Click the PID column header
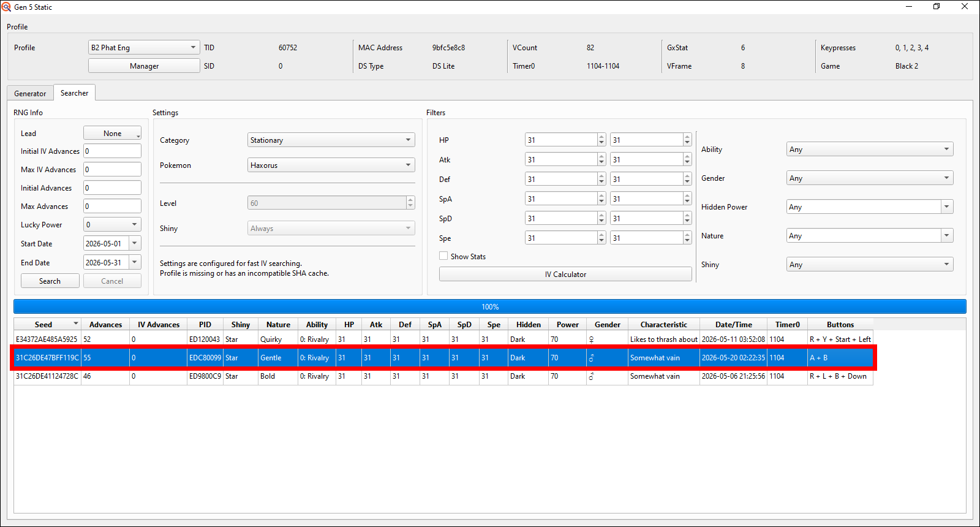The height and width of the screenshot is (527, 980). tap(205, 324)
